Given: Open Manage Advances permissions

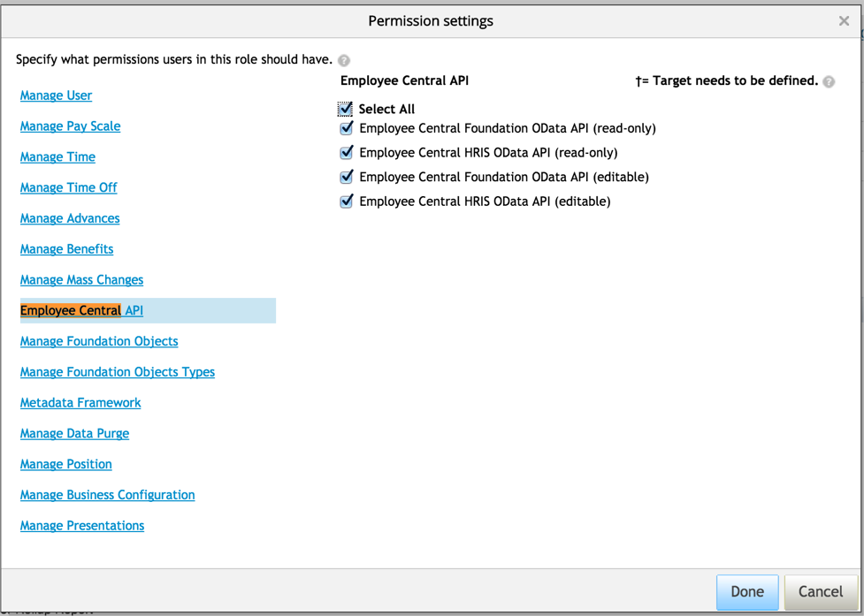Looking at the screenshot, I should (70, 218).
